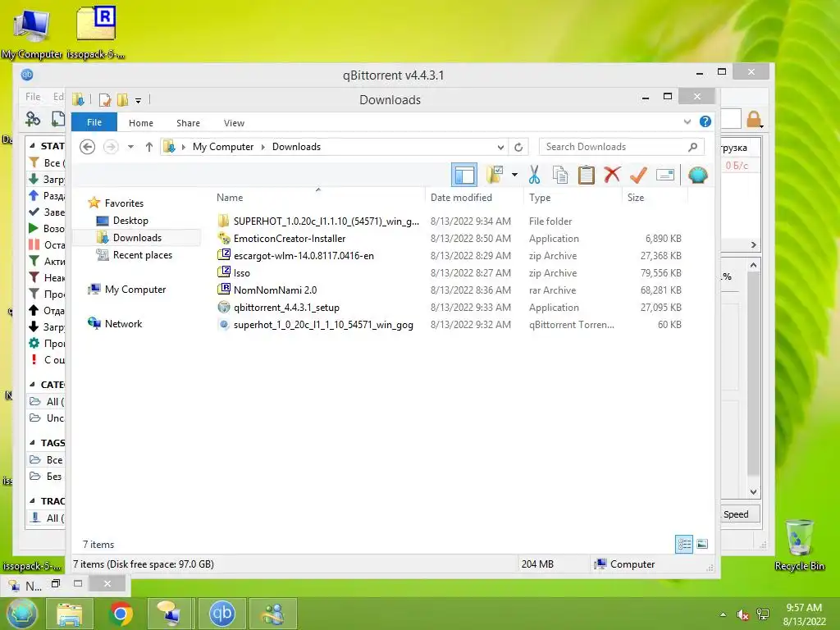Toggle the preview pane button in the toolbar
The image size is (840, 630).
(x=464, y=175)
